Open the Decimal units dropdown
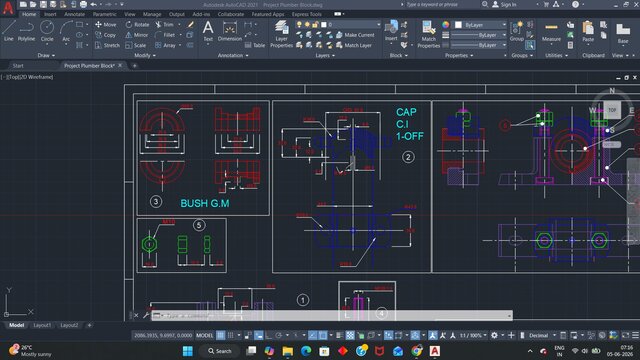Viewport: 640px width, 360px height. [542, 335]
